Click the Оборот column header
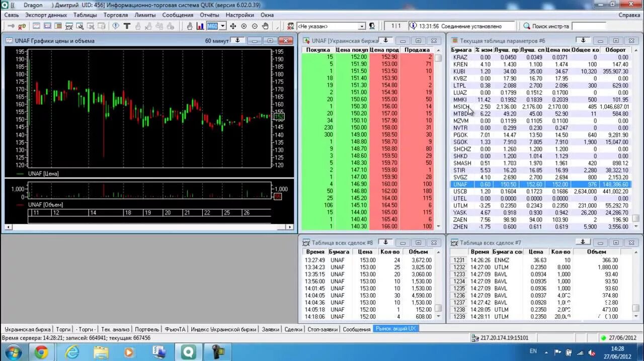The height and width of the screenshot is (361, 644). tap(615, 50)
